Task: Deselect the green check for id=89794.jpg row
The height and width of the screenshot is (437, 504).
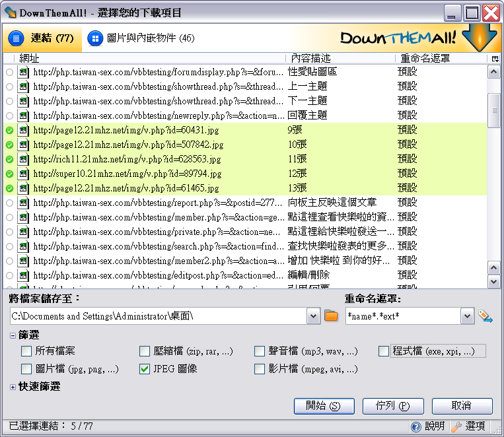Action: coord(10,174)
